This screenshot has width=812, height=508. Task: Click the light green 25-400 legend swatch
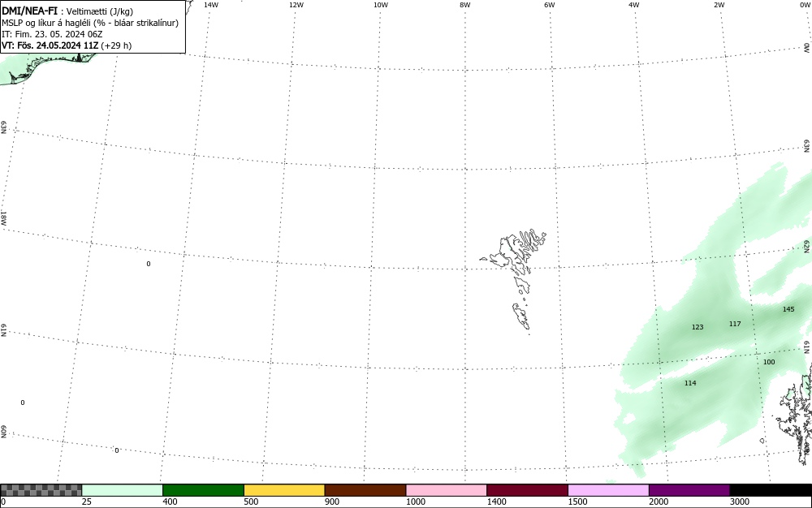point(123,490)
